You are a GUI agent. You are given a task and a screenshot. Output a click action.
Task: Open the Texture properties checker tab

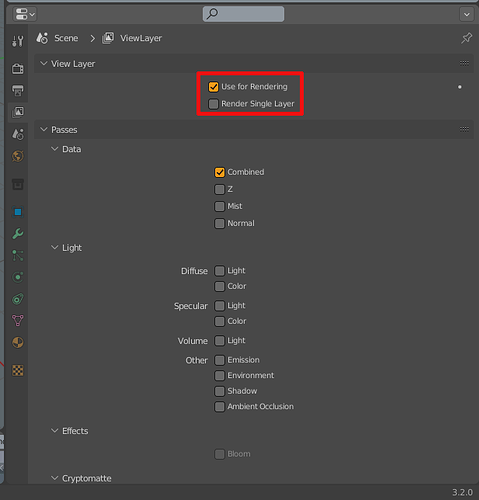18,370
